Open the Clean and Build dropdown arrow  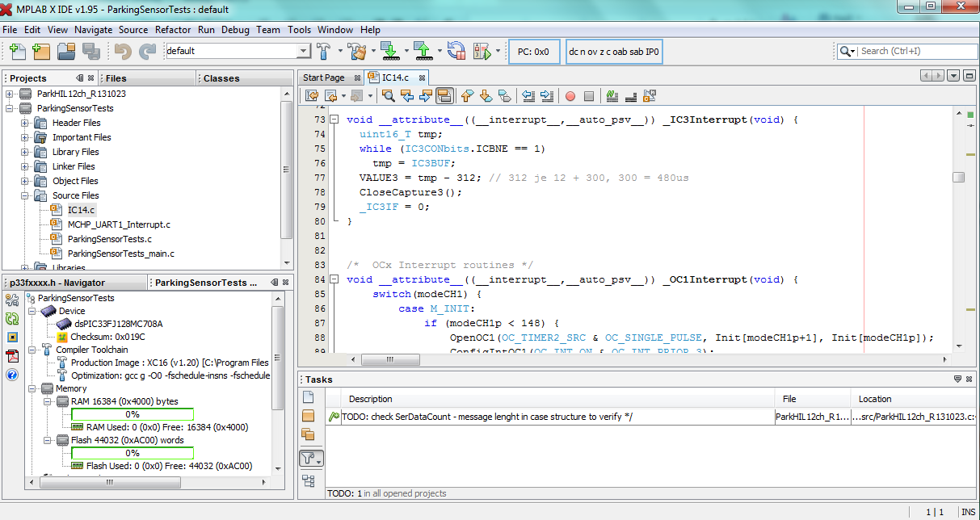373,51
